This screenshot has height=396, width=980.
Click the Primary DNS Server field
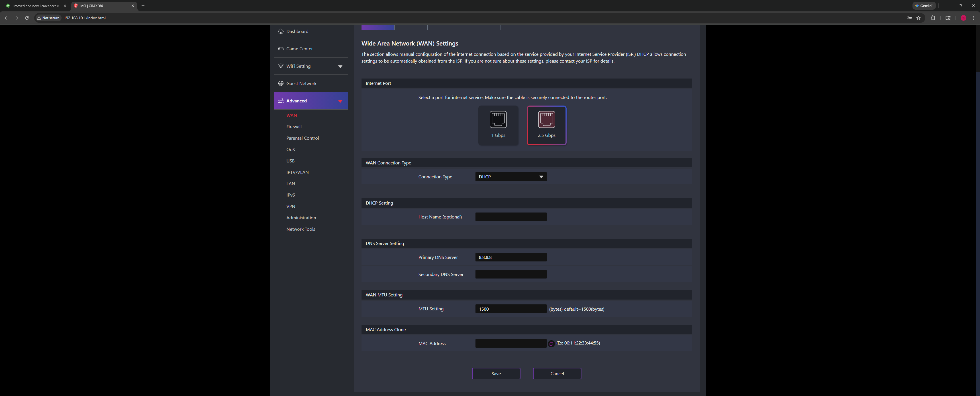[511, 257]
